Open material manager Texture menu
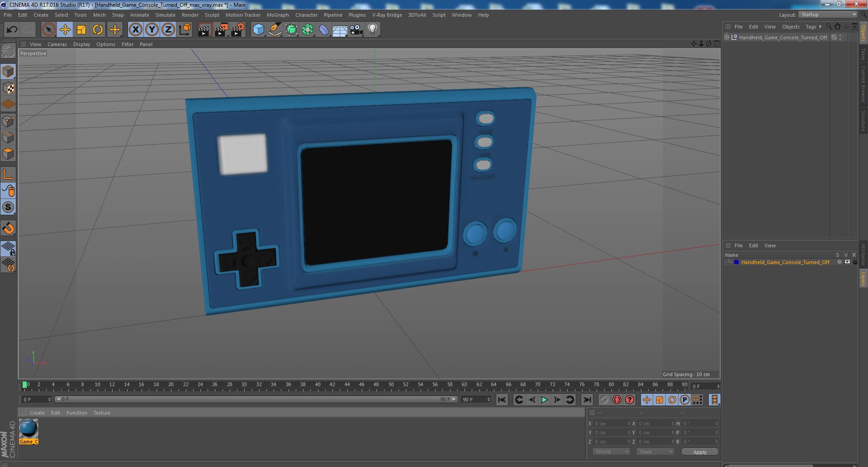The width and height of the screenshot is (868, 467). (x=102, y=413)
